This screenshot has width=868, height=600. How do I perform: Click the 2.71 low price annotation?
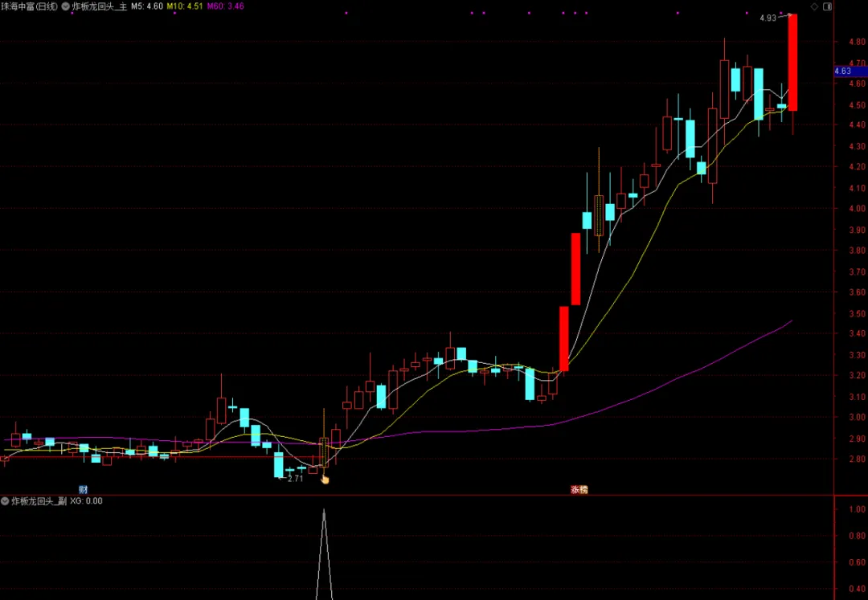pyautogui.click(x=296, y=479)
